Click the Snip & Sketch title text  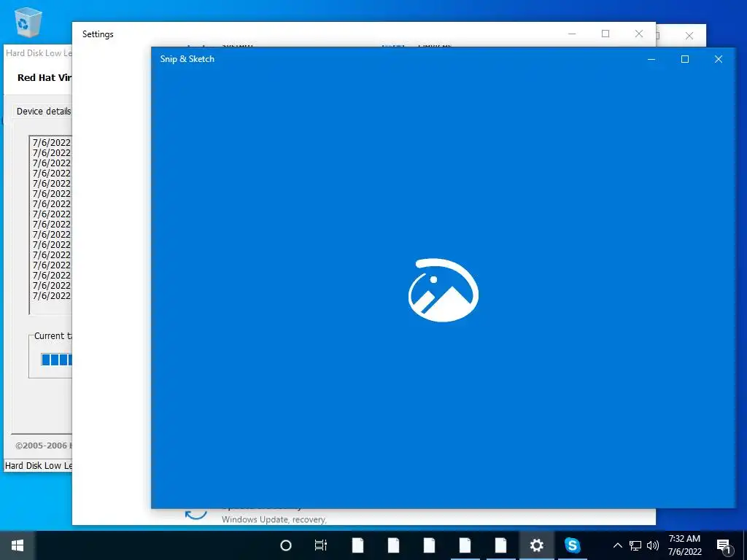pos(187,59)
